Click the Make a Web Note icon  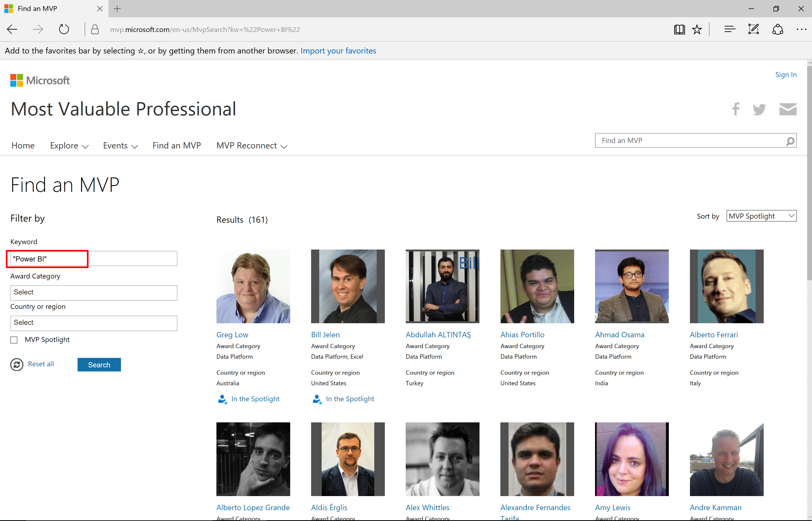pos(753,30)
